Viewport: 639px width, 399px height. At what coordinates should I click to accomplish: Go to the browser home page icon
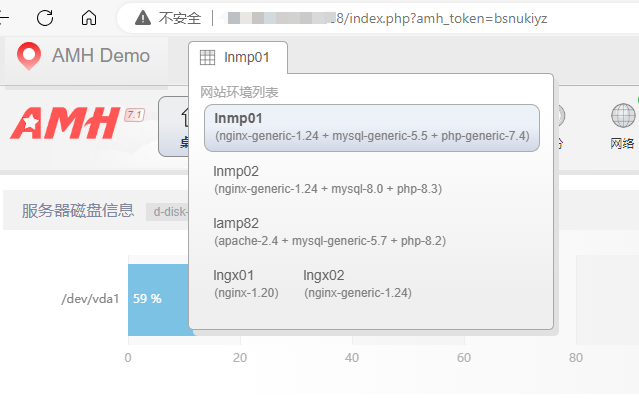click(89, 18)
